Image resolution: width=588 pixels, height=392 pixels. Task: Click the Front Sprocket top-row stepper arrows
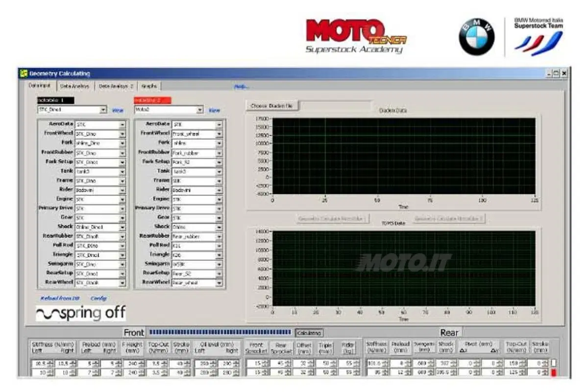265,364
